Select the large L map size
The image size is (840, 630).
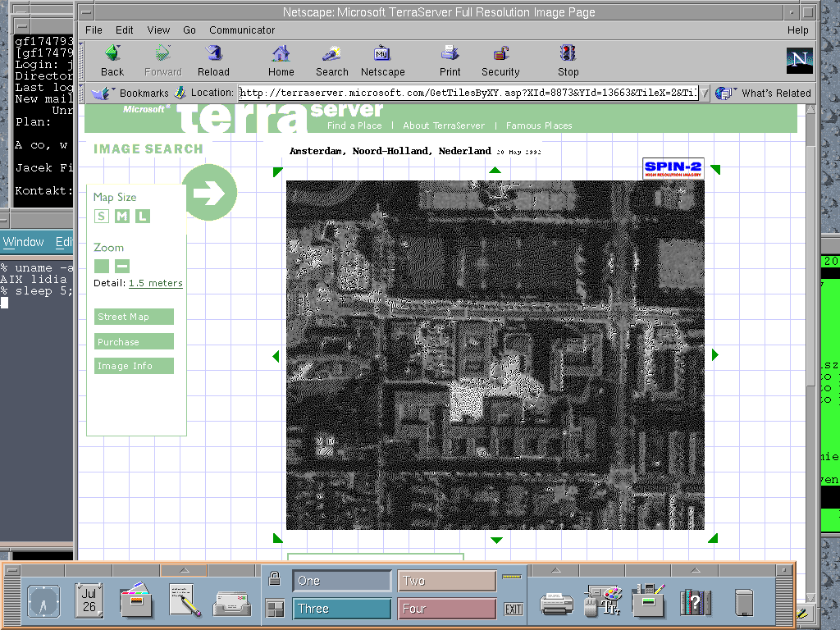(x=143, y=216)
